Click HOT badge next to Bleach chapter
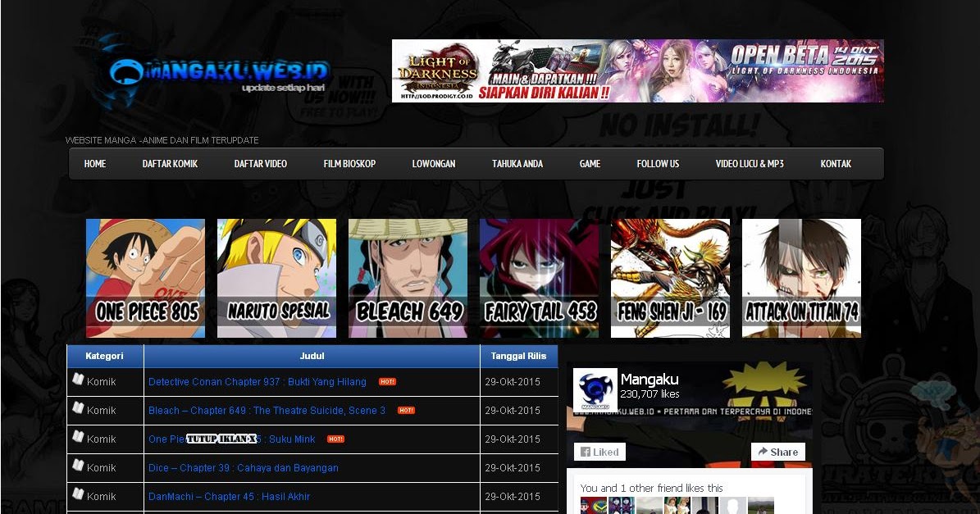The height and width of the screenshot is (514, 980). coord(406,411)
